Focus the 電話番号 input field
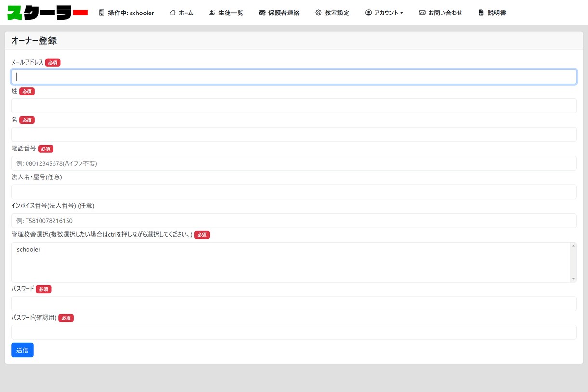This screenshot has height=392, width=588. 294,163
